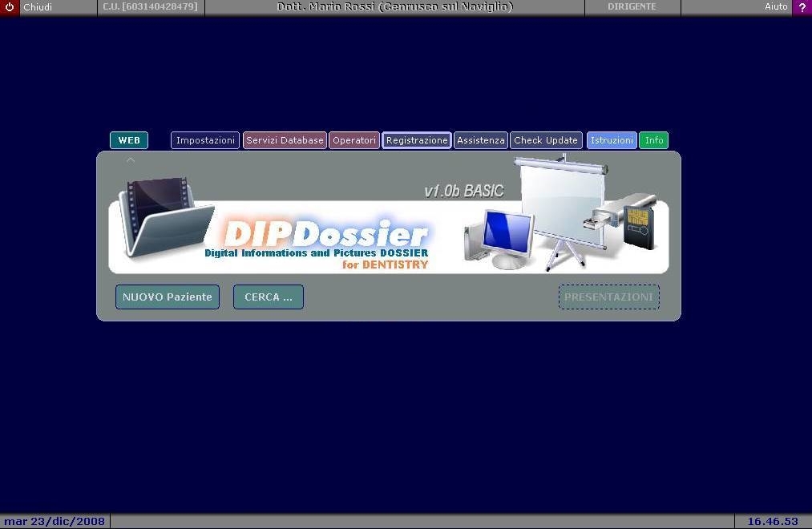Open the Operatori tab
Screen dimensions: 812x529
(x=354, y=140)
